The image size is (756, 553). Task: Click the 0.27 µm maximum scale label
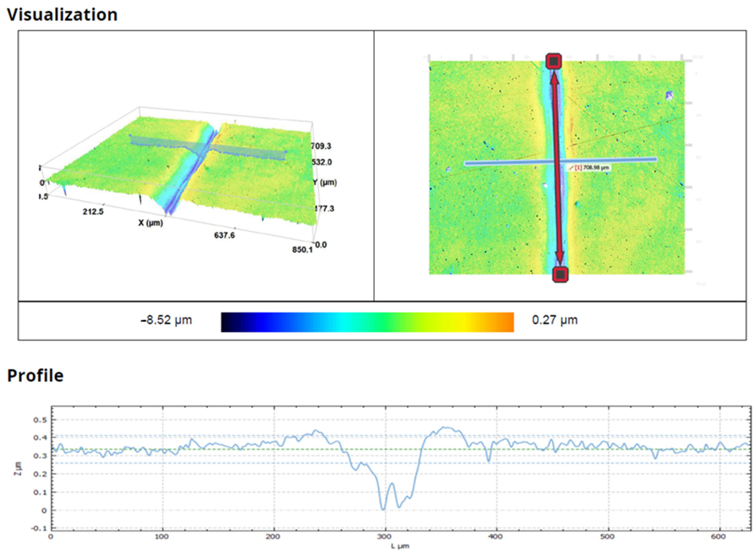pos(555,320)
